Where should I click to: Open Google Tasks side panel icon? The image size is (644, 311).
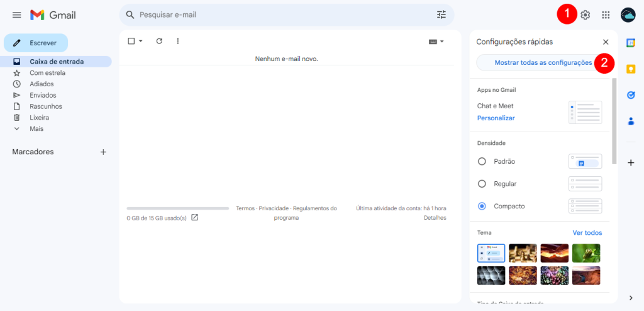point(631,95)
